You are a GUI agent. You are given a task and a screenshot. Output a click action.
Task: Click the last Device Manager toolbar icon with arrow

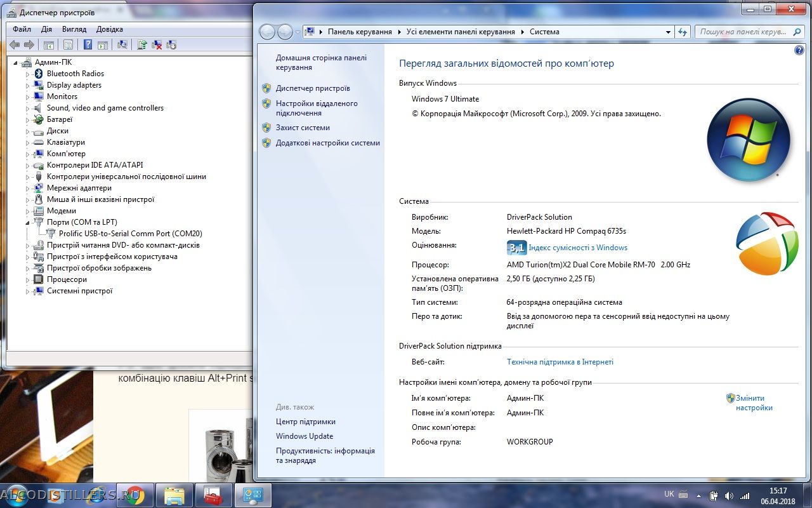click(x=170, y=44)
